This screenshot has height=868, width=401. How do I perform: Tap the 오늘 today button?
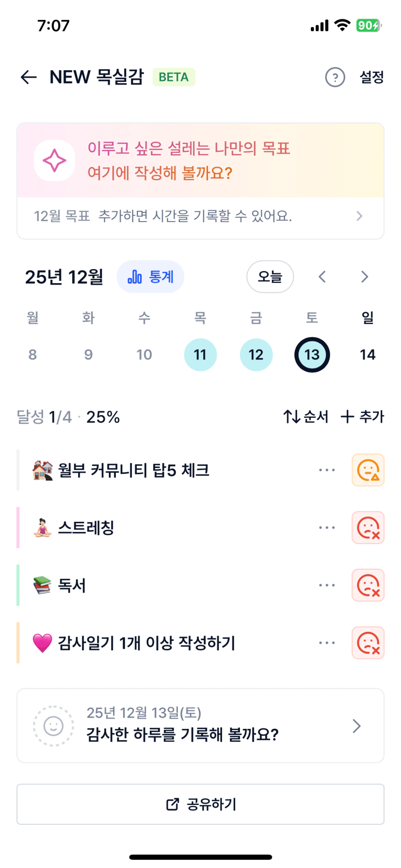[x=270, y=277]
